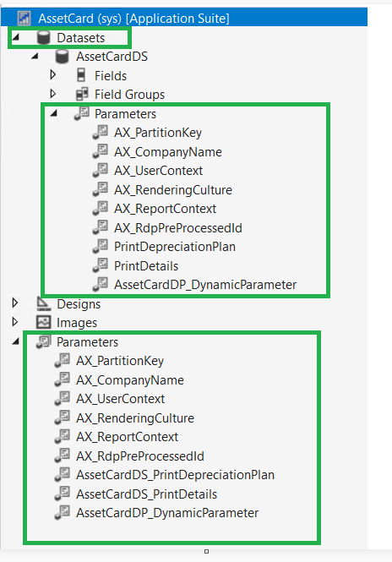Select AX_ReportContext under AssetCardDS parameters

click(165, 209)
